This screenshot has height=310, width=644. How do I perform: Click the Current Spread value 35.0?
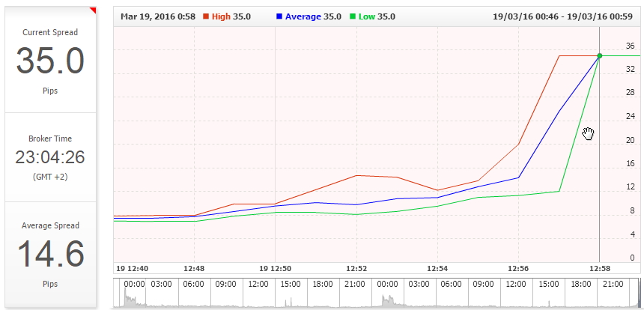click(x=50, y=61)
